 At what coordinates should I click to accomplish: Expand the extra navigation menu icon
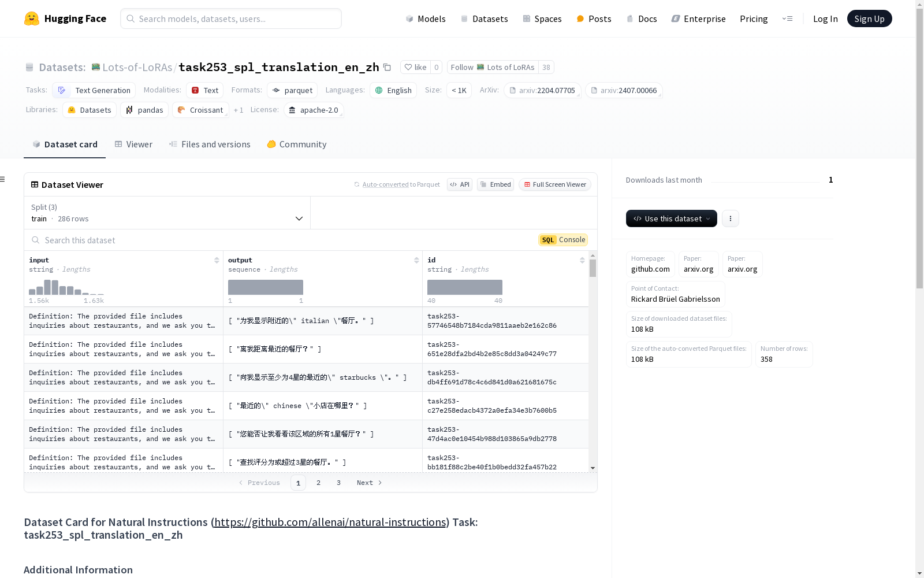pos(787,18)
